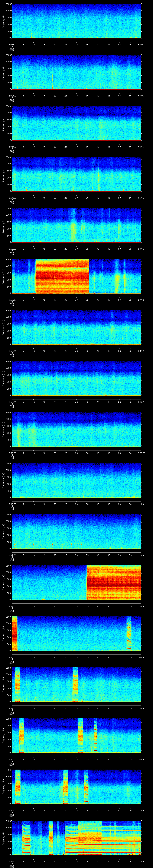
Task: Click the burst near 9:04:29
Action: (x=75, y=684)
